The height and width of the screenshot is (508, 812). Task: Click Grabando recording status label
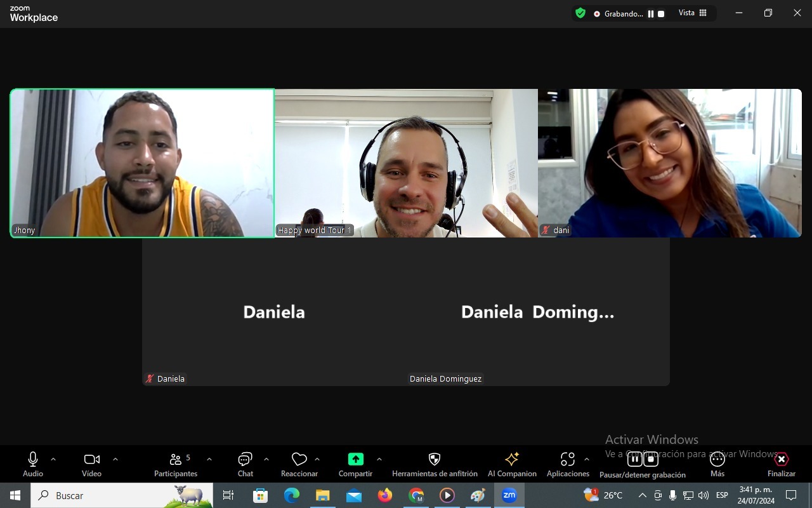[x=624, y=13]
